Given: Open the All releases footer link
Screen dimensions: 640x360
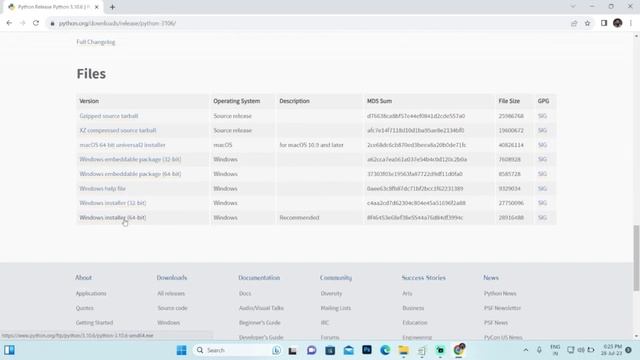Looking at the screenshot, I should tap(171, 293).
